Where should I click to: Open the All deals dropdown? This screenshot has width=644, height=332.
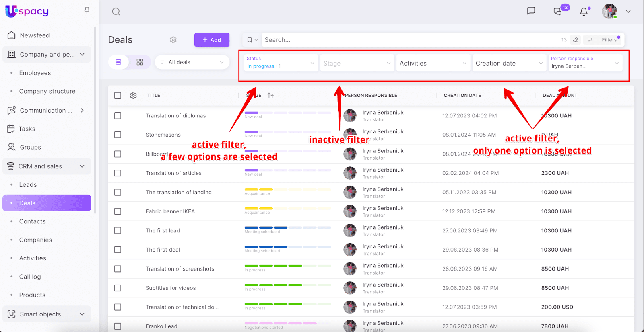coord(192,62)
